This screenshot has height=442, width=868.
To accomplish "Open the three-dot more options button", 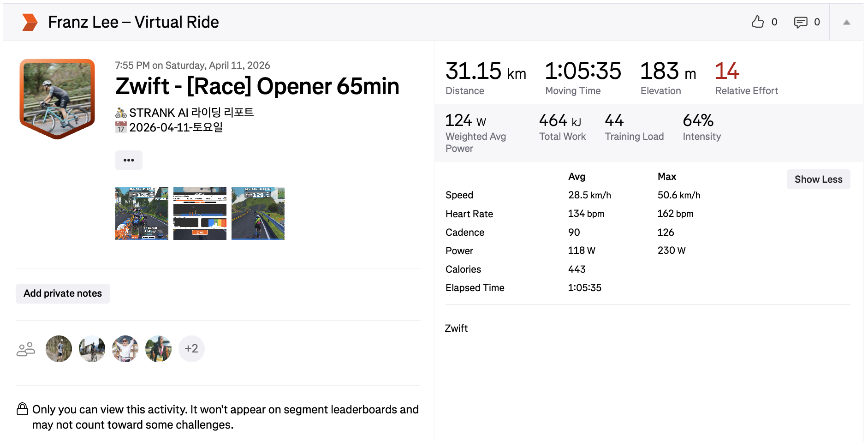I will click(x=129, y=160).
